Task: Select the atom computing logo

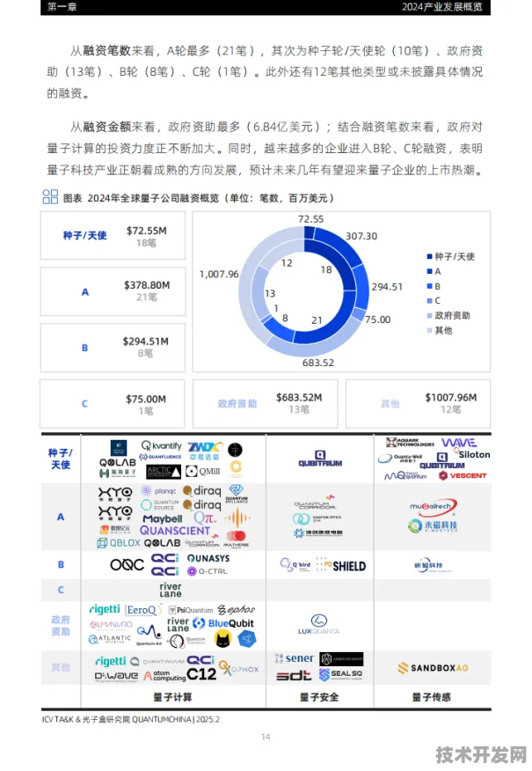Action: coord(164,676)
